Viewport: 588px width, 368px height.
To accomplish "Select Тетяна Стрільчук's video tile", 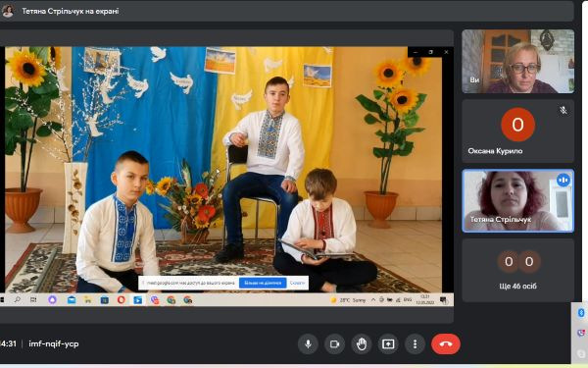I will coord(517,200).
